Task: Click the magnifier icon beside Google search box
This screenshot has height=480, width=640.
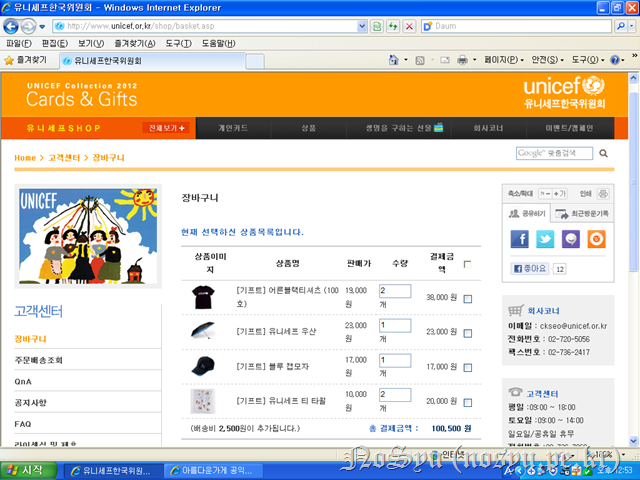Action: [603, 154]
